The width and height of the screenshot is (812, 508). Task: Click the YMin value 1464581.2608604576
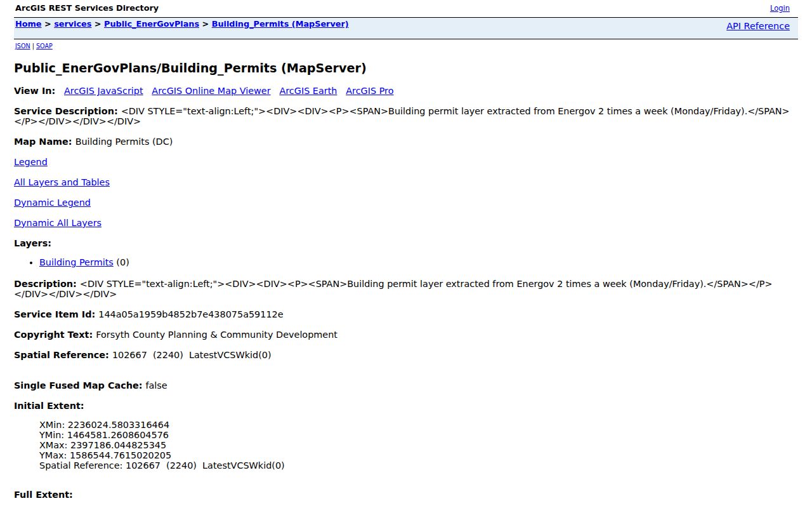[x=118, y=435]
